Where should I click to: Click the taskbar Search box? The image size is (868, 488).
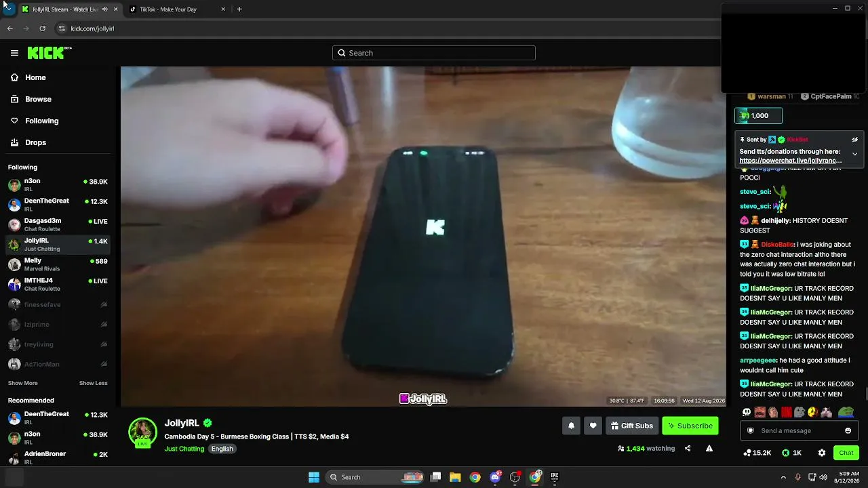coord(376,477)
